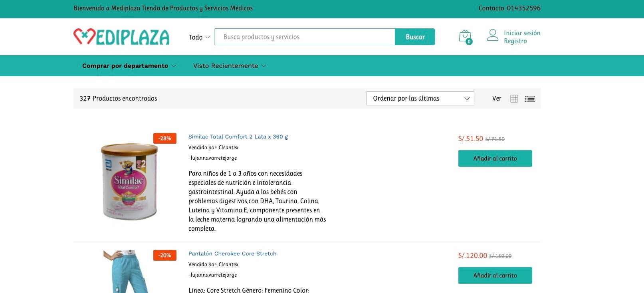
Task: Click the -28% discount badge
Action: (165, 139)
